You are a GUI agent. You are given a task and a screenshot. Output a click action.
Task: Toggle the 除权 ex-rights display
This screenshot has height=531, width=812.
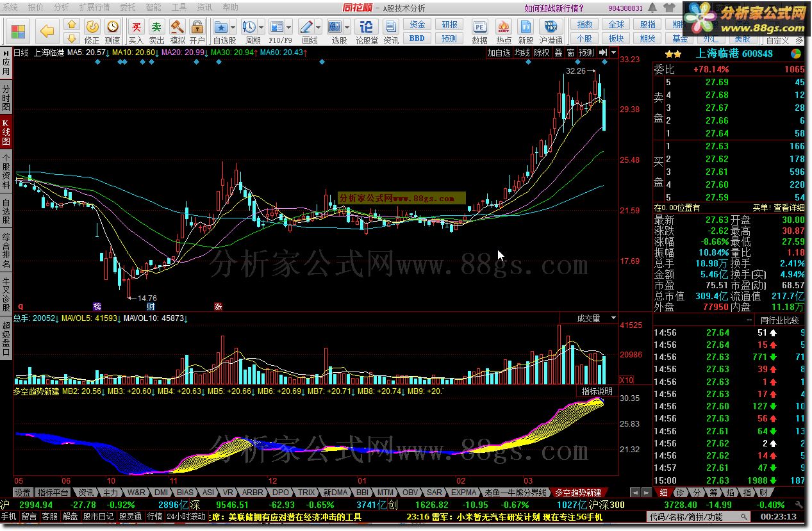[x=542, y=53]
